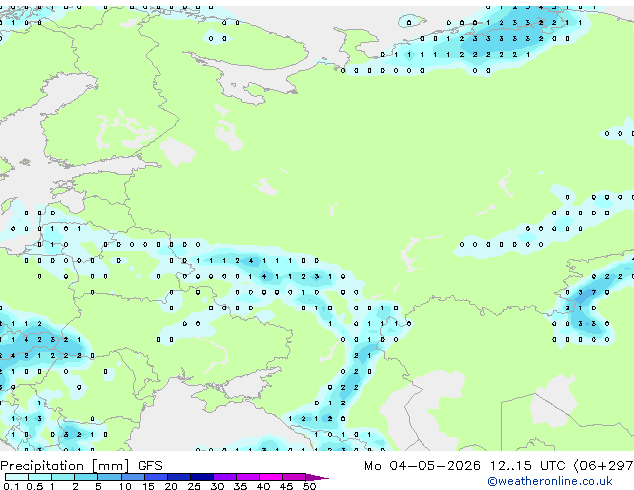Select the 45–50 mm legend color swatch
The height and width of the screenshot is (490, 634).
[294, 477]
